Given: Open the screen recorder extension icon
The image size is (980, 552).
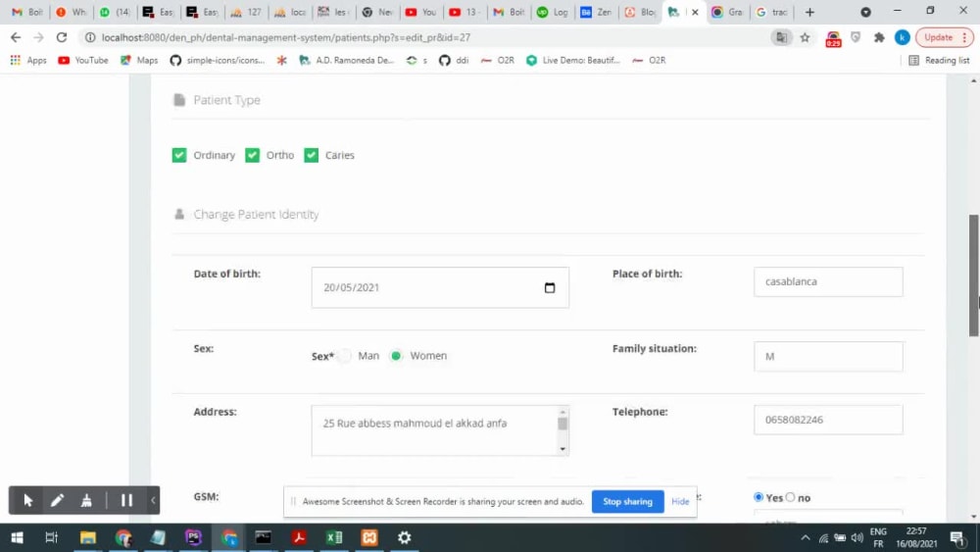Looking at the screenshot, I should (x=833, y=39).
